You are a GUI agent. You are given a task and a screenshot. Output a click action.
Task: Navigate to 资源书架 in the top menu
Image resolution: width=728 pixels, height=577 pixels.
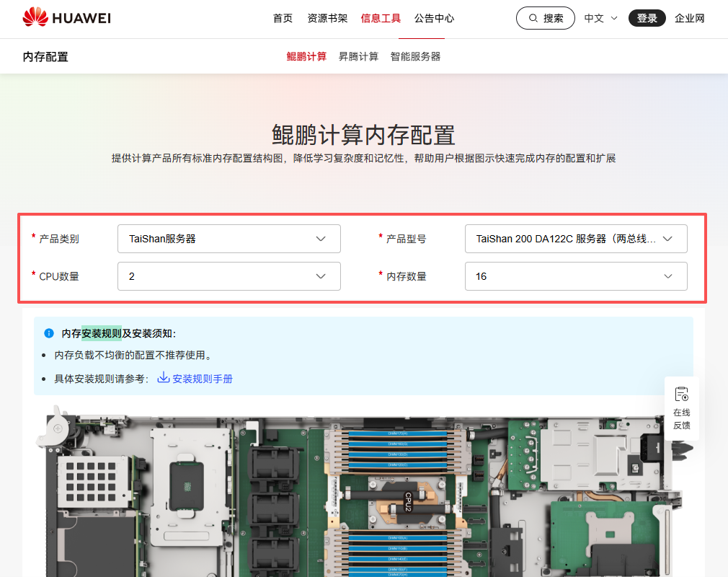point(327,19)
